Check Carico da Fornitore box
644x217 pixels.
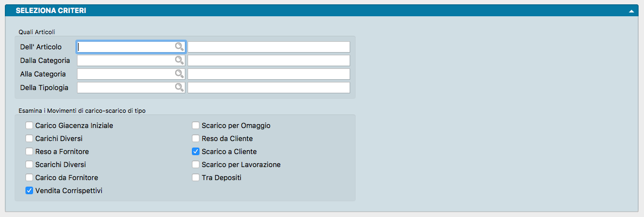click(x=29, y=177)
